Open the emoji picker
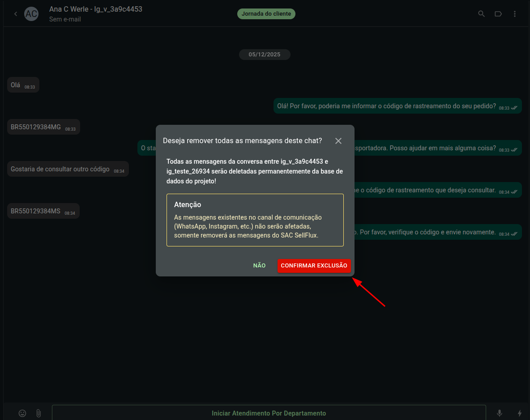This screenshot has height=420, width=530. (x=22, y=413)
